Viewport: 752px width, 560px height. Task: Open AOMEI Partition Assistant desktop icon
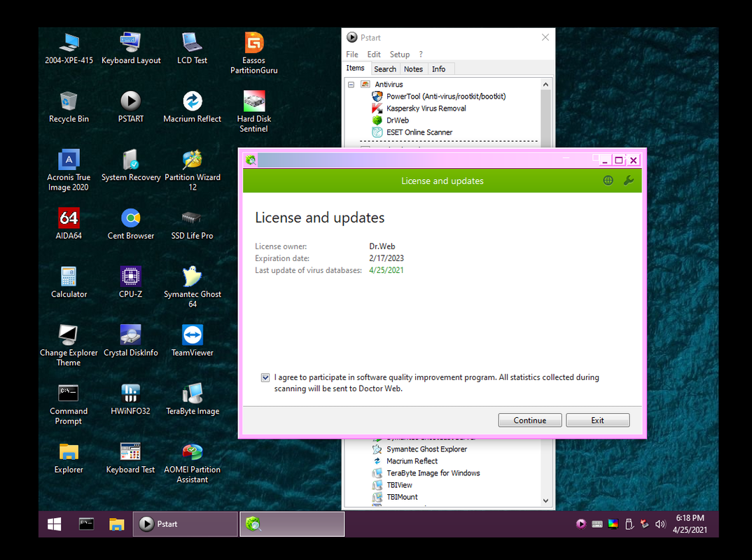pyautogui.click(x=192, y=462)
